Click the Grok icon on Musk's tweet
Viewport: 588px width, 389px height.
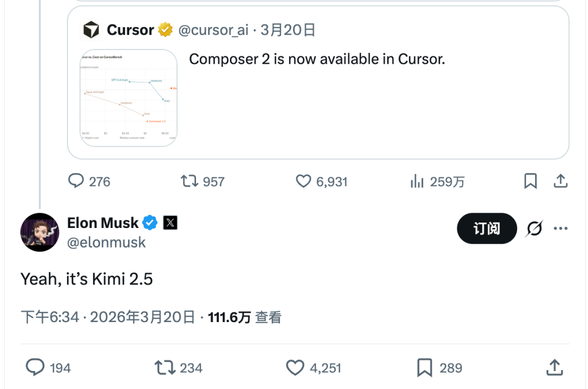[535, 229]
